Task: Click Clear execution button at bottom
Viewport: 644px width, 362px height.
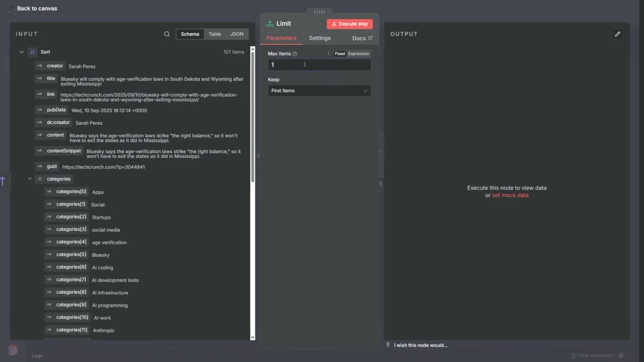Action: tap(592, 355)
